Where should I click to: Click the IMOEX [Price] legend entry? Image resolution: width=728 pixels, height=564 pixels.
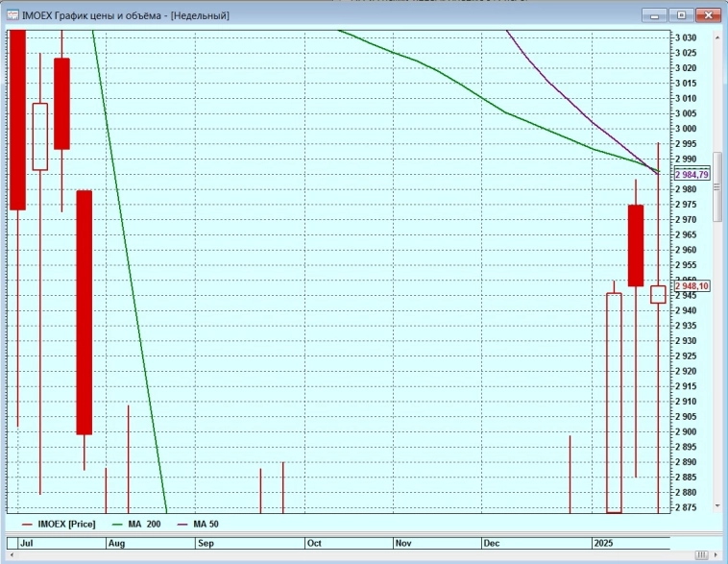click(x=59, y=524)
